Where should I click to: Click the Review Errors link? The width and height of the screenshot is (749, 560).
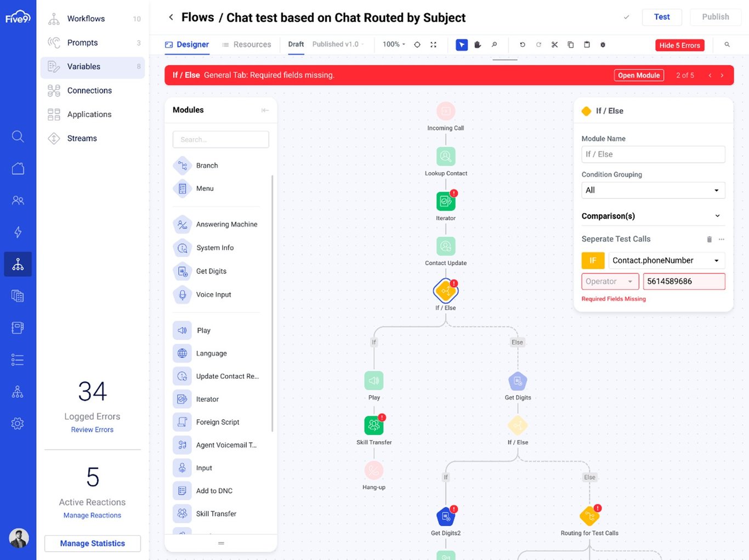click(92, 430)
